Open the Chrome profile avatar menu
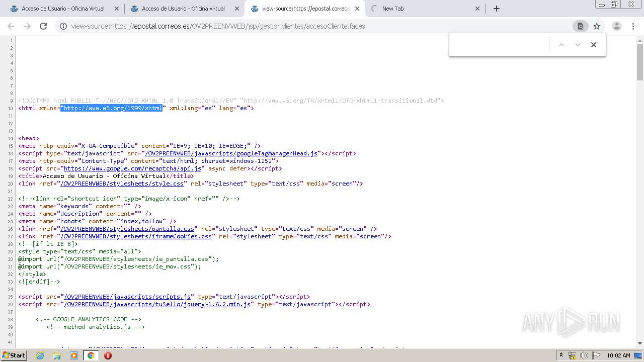The image size is (644, 362). 616,26
